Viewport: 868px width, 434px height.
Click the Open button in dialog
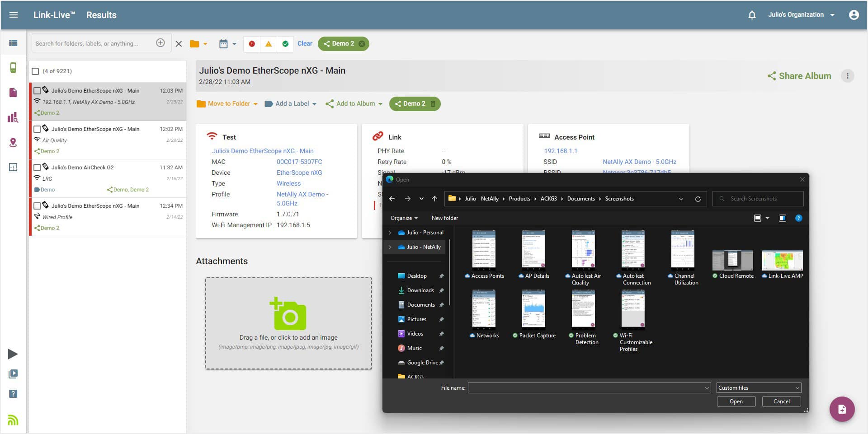[x=736, y=401]
